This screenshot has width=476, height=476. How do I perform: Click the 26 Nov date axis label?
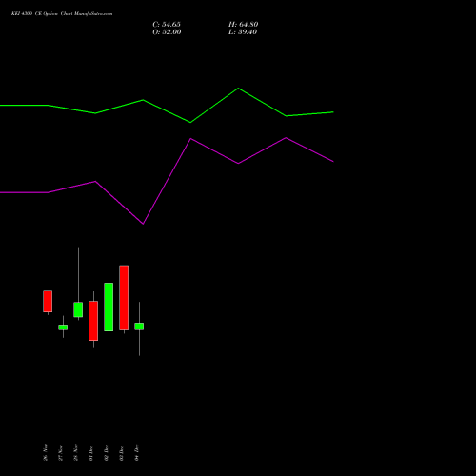point(46,452)
